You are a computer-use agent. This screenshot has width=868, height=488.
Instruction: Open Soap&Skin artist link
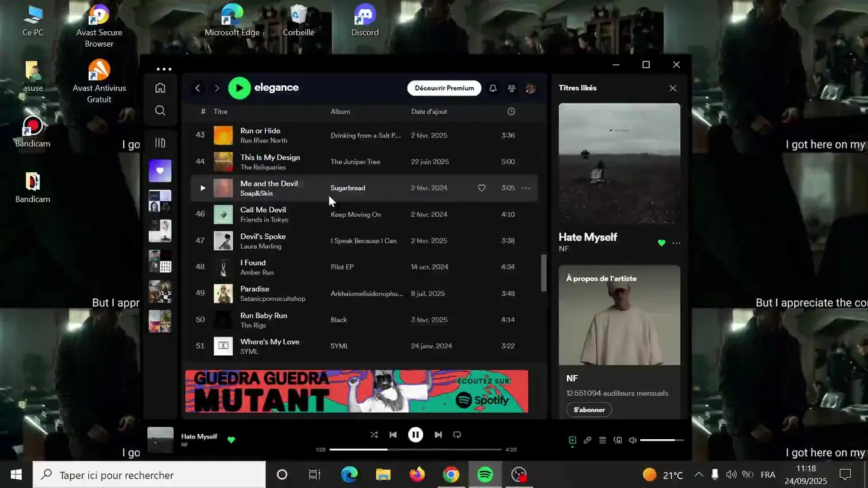click(256, 193)
